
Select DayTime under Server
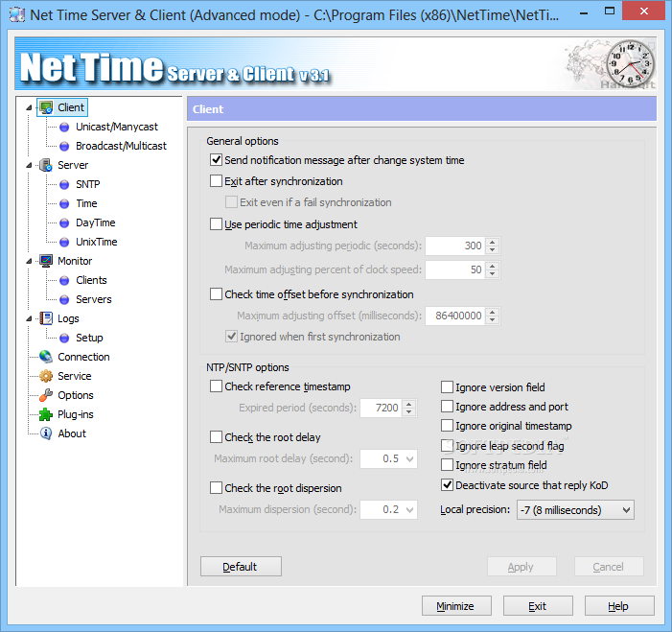pyautogui.click(x=96, y=222)
